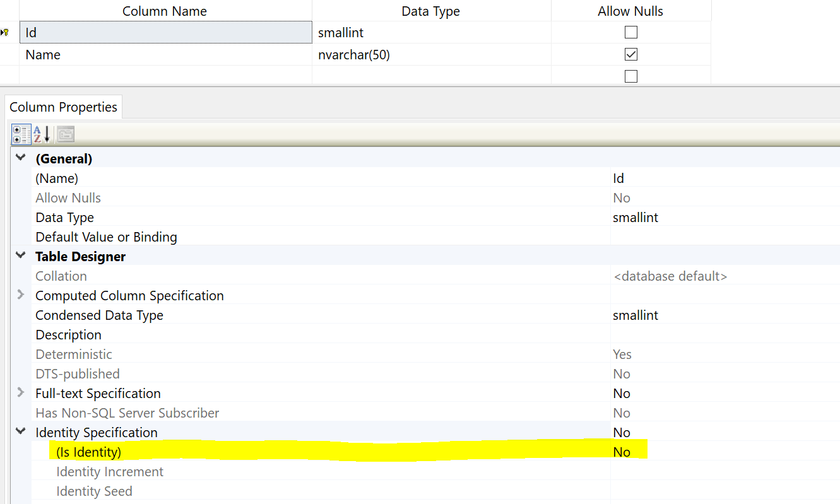
Task: Toggle Allow Nulls checkbox for Id
Action: tap(631, 32)
